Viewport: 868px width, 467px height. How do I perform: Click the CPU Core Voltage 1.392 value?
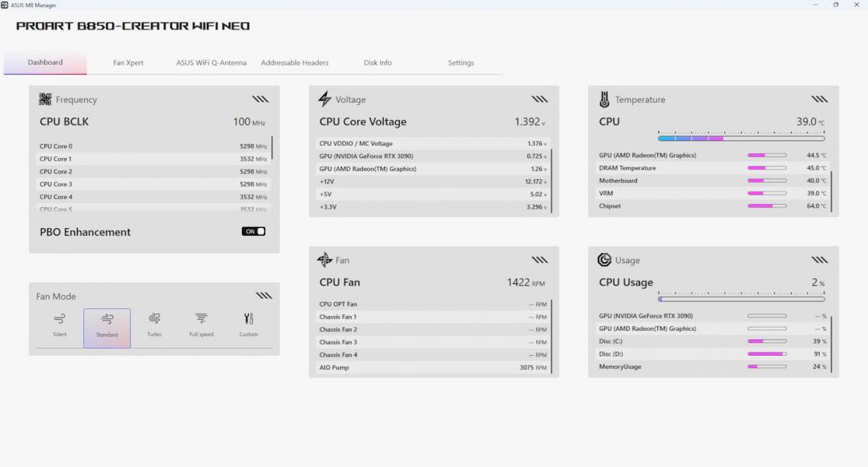pyautogui.click(x=530, y=122)
